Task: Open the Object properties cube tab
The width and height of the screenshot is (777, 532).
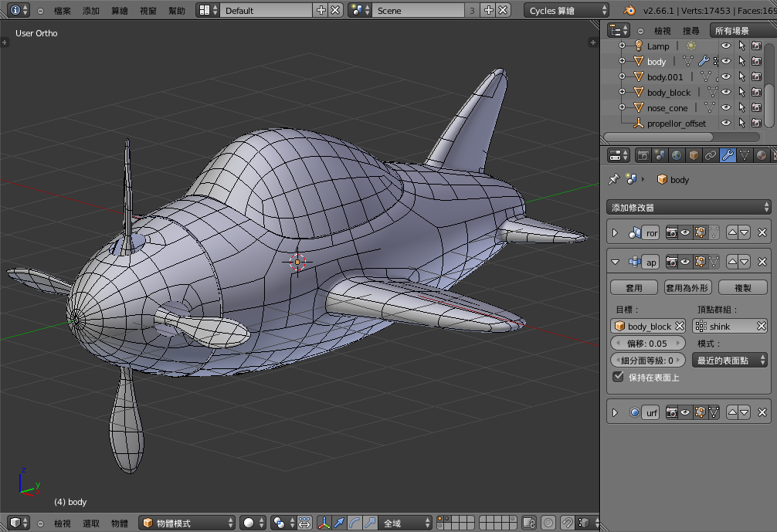Action: pyautogui.click(x=694, y=155)
